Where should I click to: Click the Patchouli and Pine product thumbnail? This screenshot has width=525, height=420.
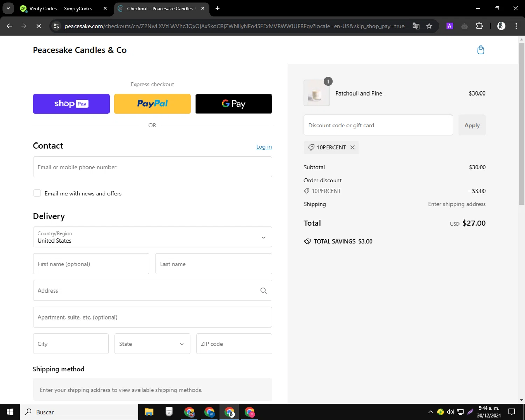click(x=317, y=93)
